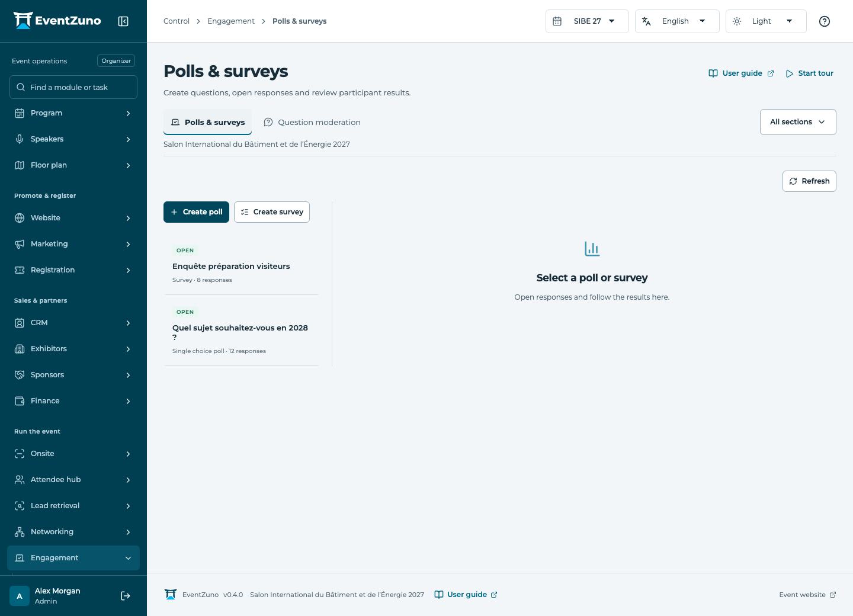Go to Control in the breadcrumb
853x616 pixels.
[177, 21]
